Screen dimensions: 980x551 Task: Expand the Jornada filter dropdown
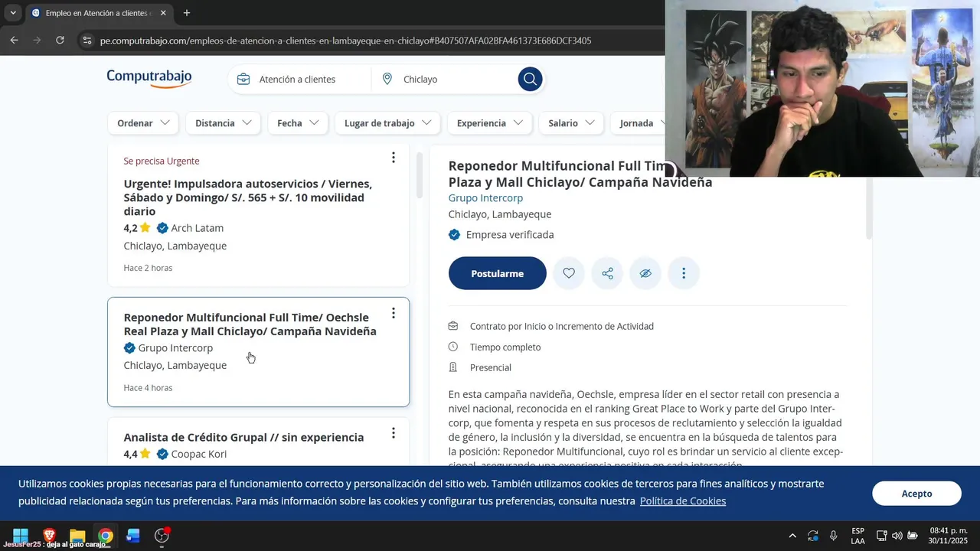(x=638, y=123)
